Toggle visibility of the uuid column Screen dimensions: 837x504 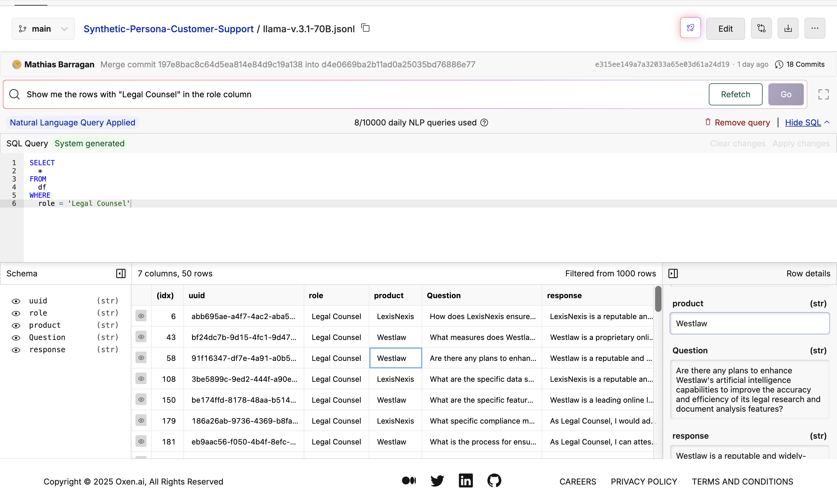(16, 301)
